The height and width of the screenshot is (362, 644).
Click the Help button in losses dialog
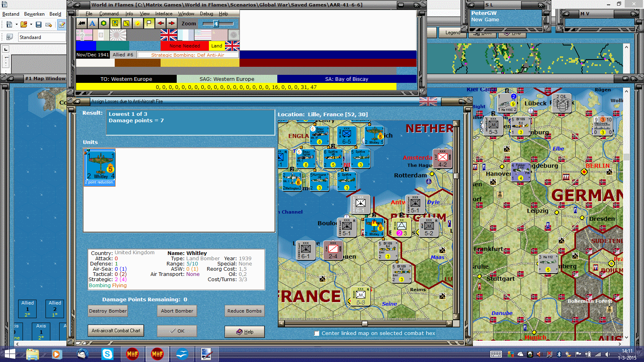245,332
